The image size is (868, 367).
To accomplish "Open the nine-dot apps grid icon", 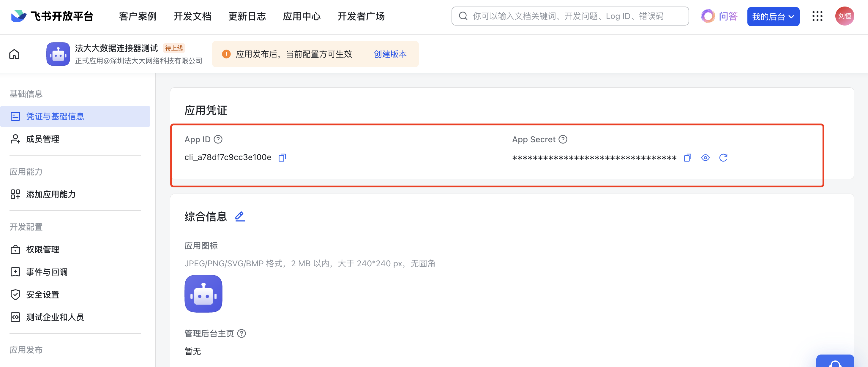I will 817,16.
